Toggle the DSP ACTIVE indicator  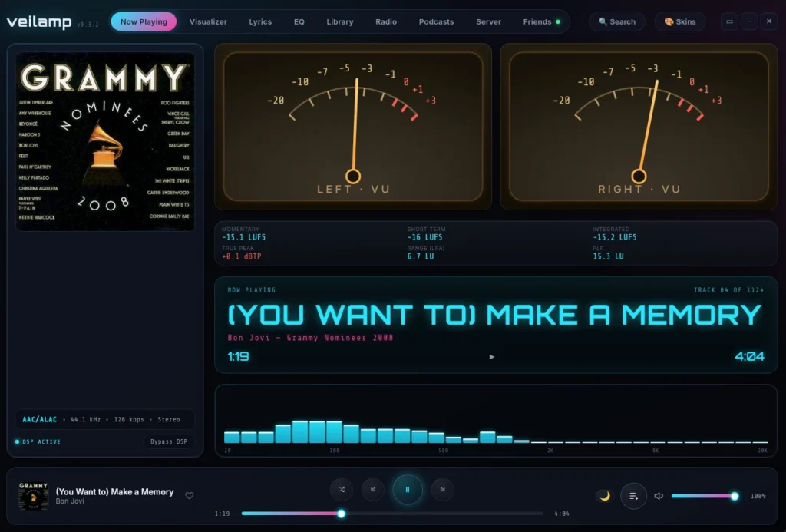pos(38,441)
